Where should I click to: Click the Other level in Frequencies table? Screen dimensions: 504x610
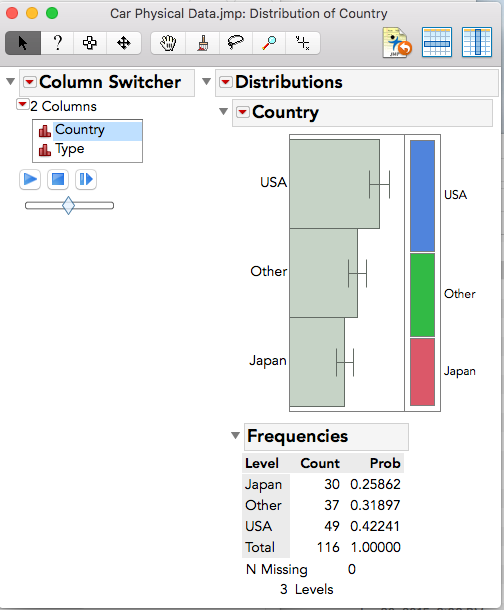pos(263,505)
